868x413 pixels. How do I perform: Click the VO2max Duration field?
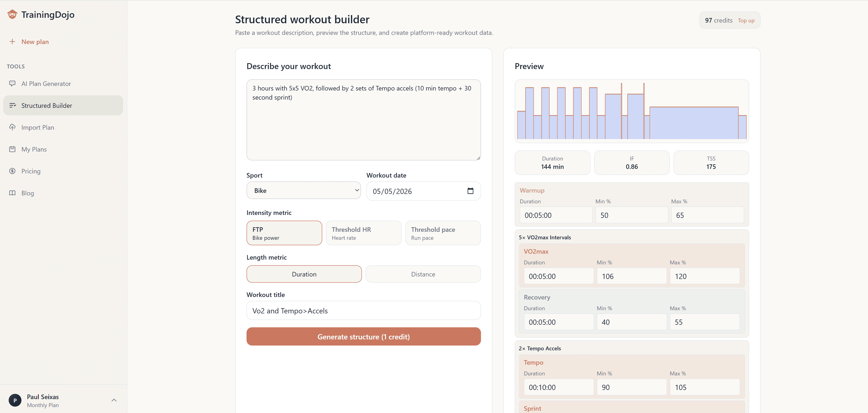pos(559,276)
